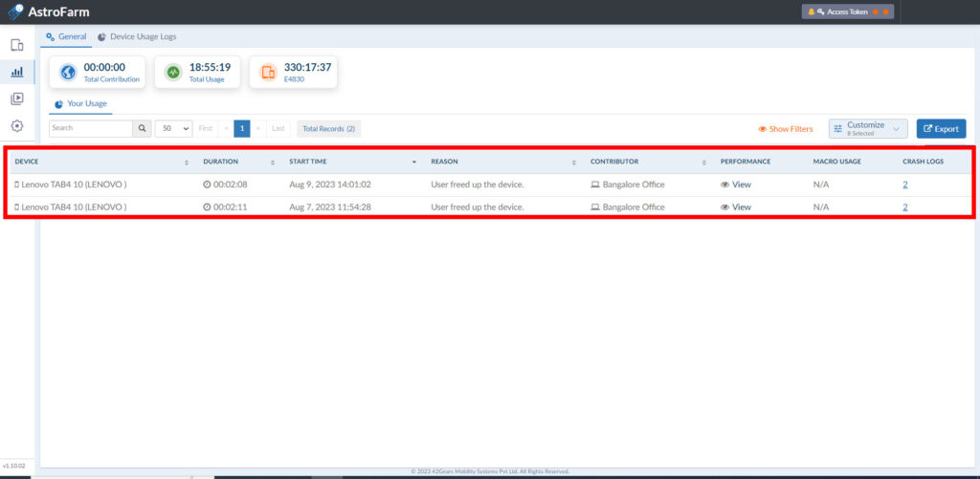980x479 pixels.
Task: Select page 1 in the pagination
Action: tap(242, 129)
